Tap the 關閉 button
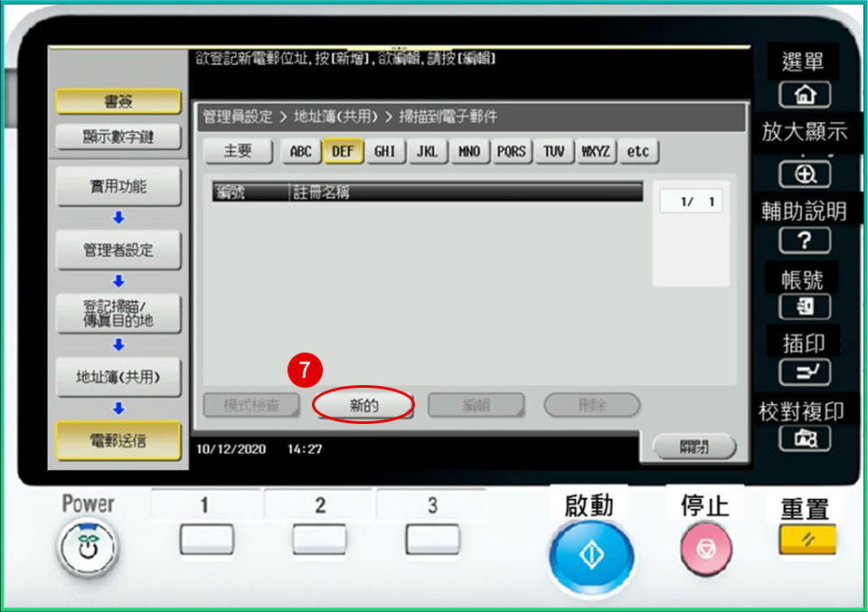Screen dimensions: 868x612 pos(694,447)
